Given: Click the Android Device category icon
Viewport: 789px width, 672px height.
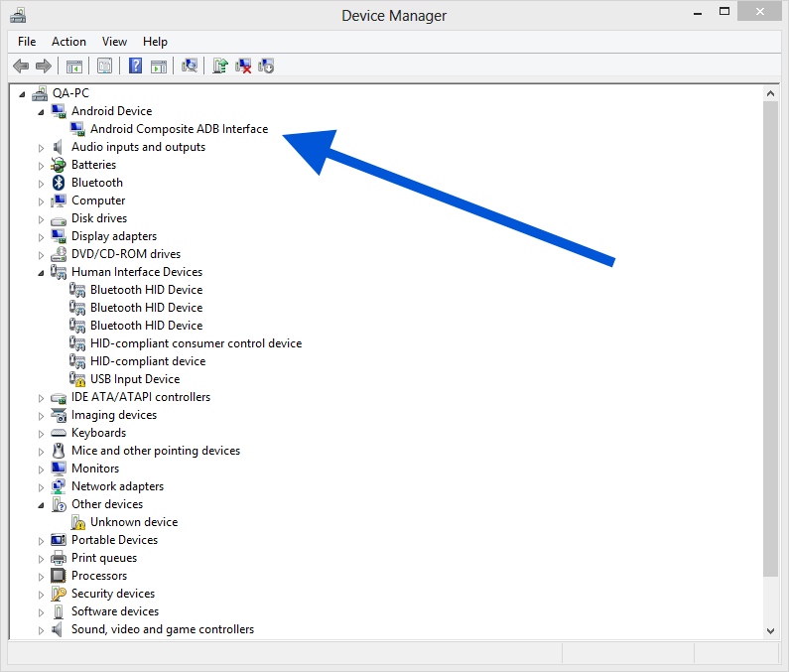Looking at the screenshot, I should pos(59,111).
